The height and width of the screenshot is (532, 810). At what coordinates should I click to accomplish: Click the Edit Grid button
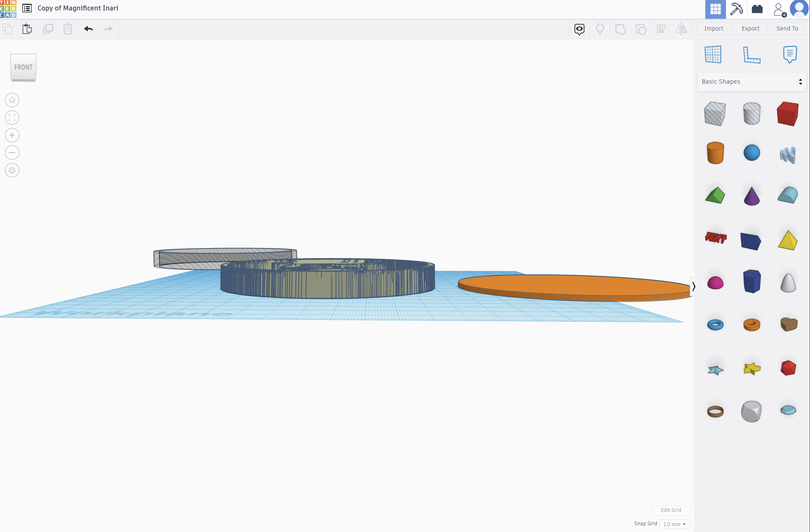(671, 510)
